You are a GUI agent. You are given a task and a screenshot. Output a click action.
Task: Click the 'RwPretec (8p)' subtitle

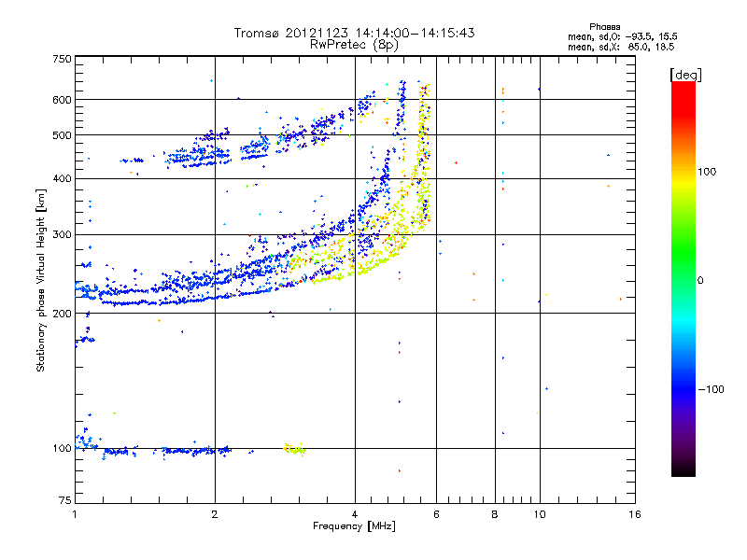pos(354,45)
